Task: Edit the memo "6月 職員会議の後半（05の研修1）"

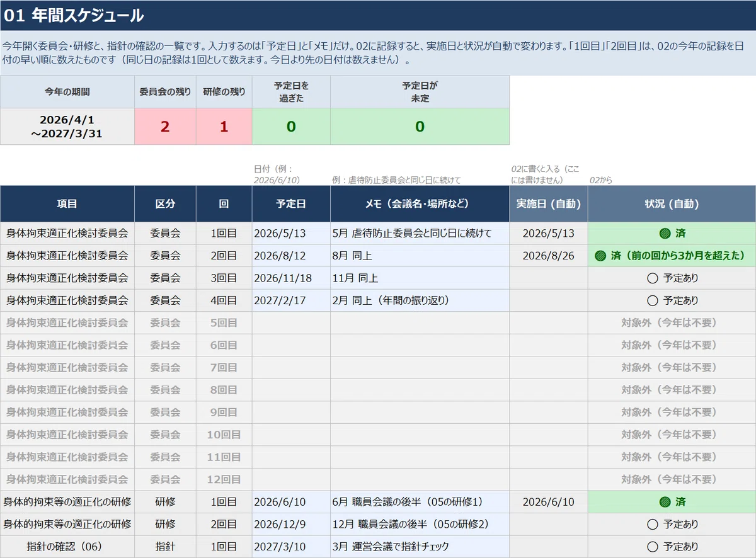Action: coord(420,502)
